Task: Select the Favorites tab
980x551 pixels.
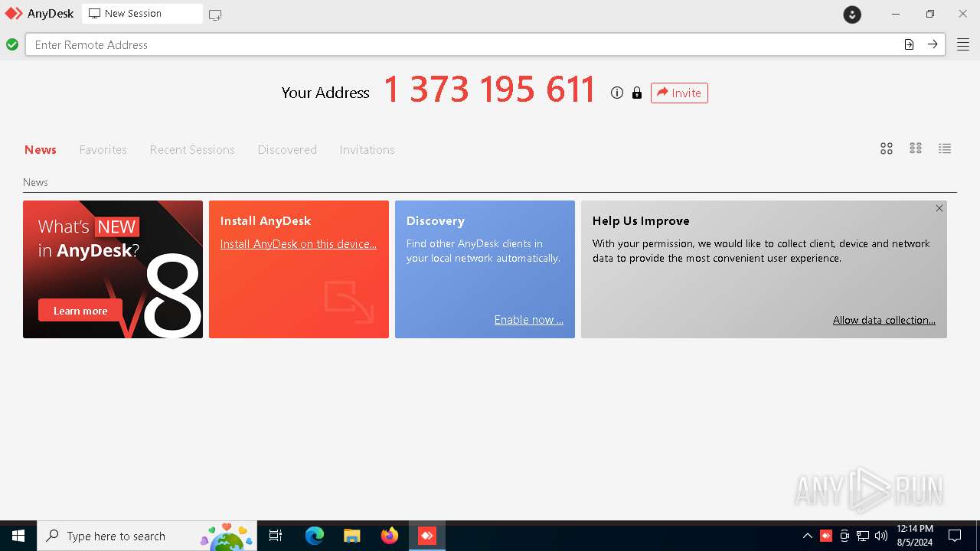Action: point(103,149)
